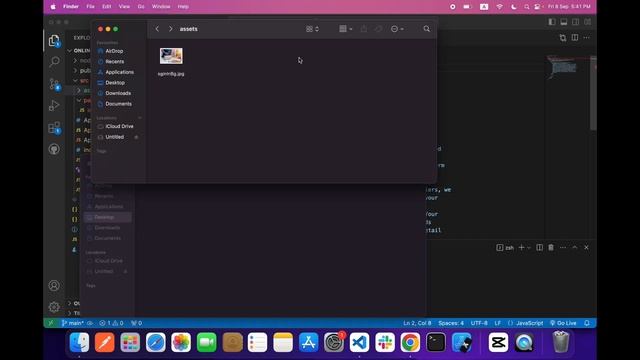Image resolution: width=640 pixels, height=360 pixels.
Task: Collapse the Locations section in Finder sidebar
Action: click(140, 118)
